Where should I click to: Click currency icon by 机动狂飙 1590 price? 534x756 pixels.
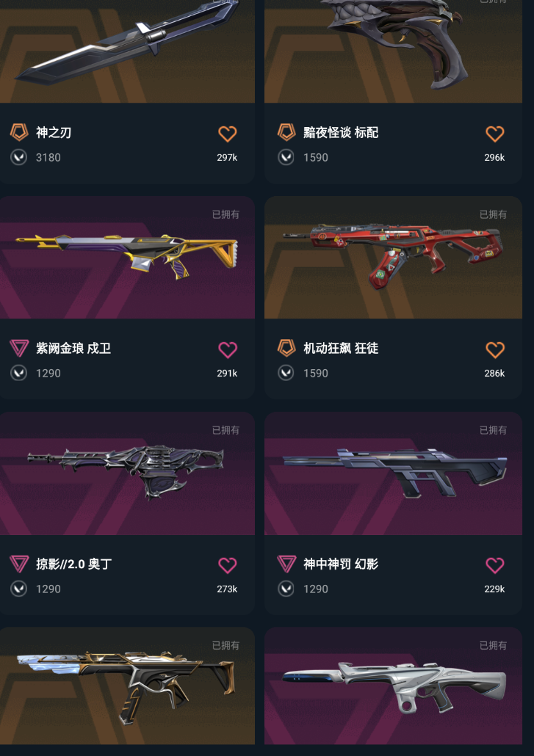pyautogui.click(x=286, y=373)
